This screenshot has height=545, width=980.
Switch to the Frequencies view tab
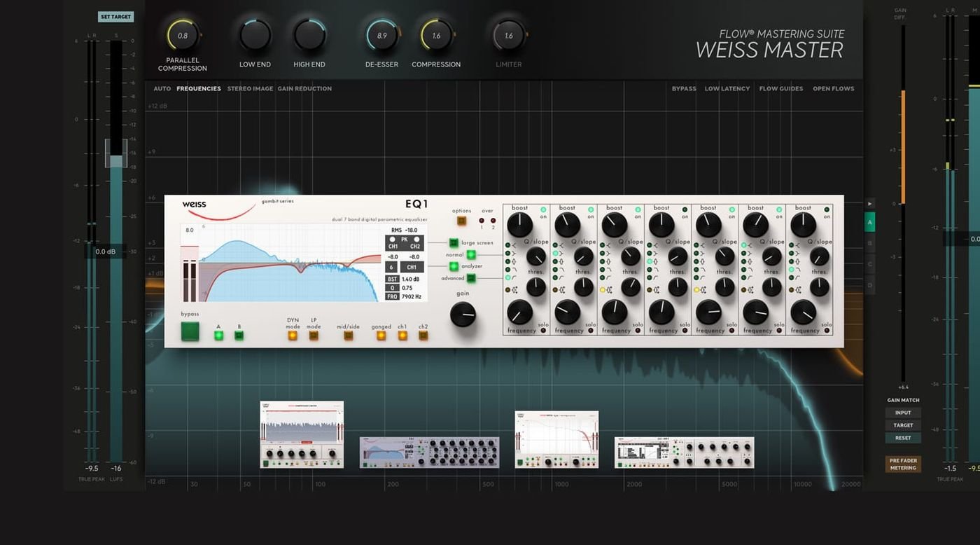pos(199,89)
